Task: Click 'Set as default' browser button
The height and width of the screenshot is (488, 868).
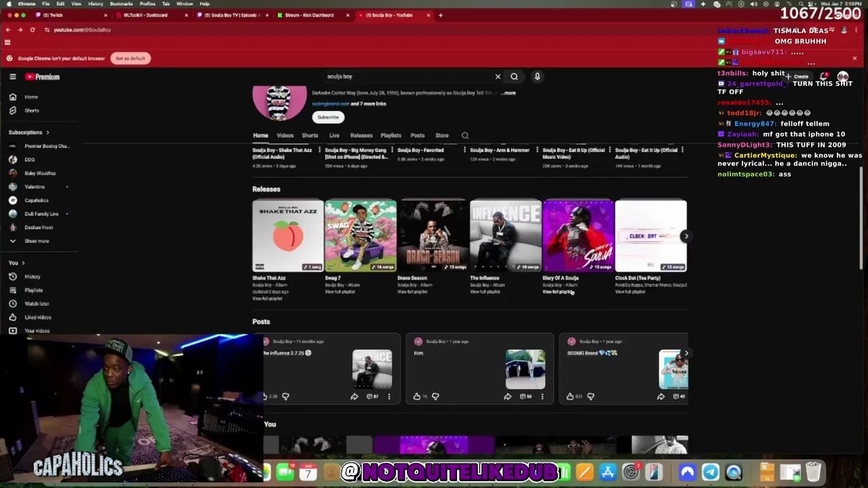Action: (x=130, y=58)
